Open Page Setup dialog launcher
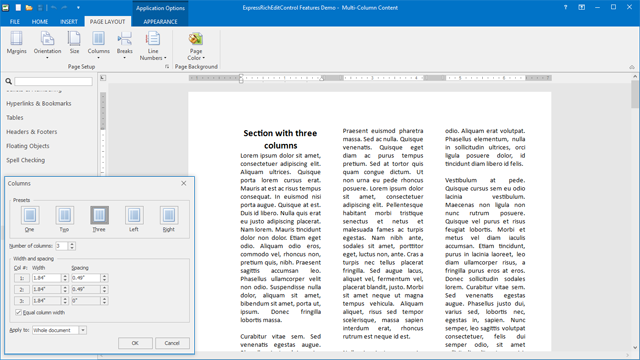 coord(167,67)
